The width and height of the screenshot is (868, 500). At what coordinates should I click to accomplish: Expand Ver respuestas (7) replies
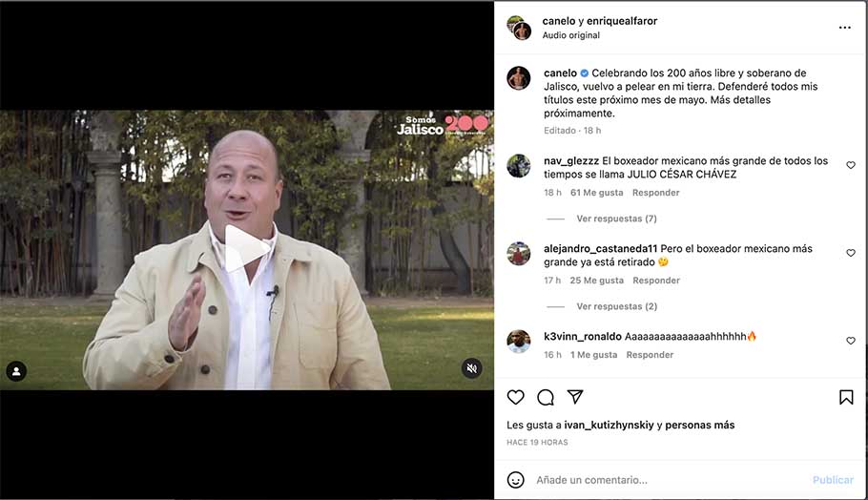point(617,219)
